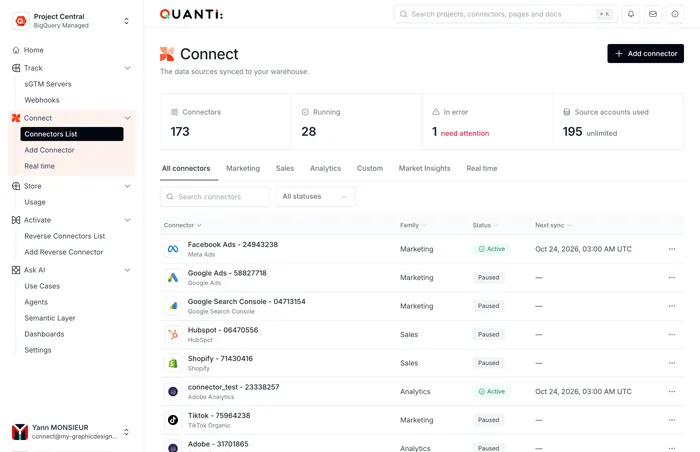The width and height of the screenshot is (700, 452).
Task: Click the connector_test Adobe Analytics icon
Action: (173, 392)
